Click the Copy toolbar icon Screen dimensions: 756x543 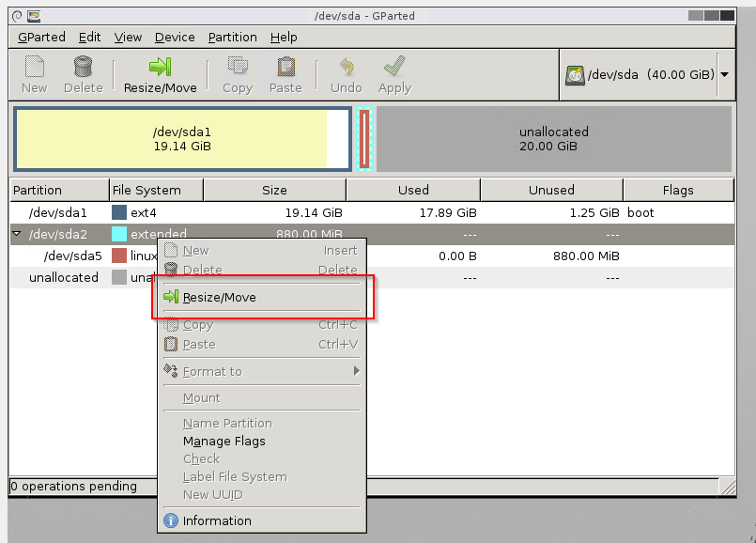coord(238,67)
